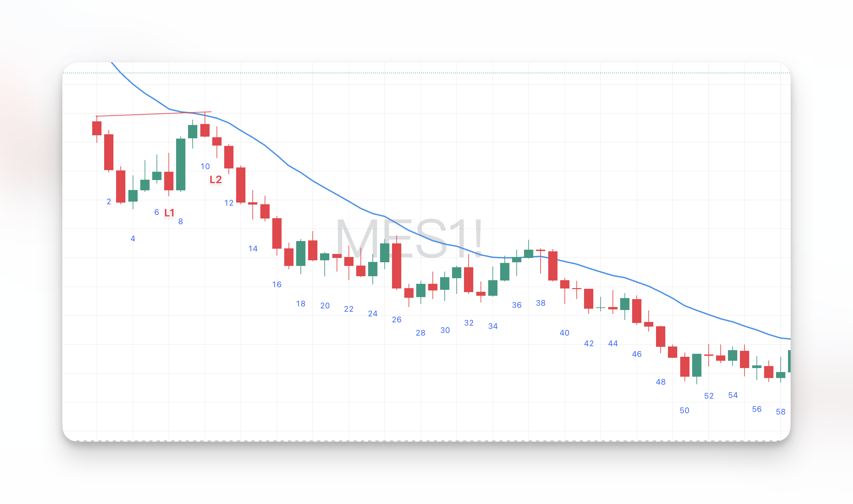Click the bar number label 54

(733, 395)
